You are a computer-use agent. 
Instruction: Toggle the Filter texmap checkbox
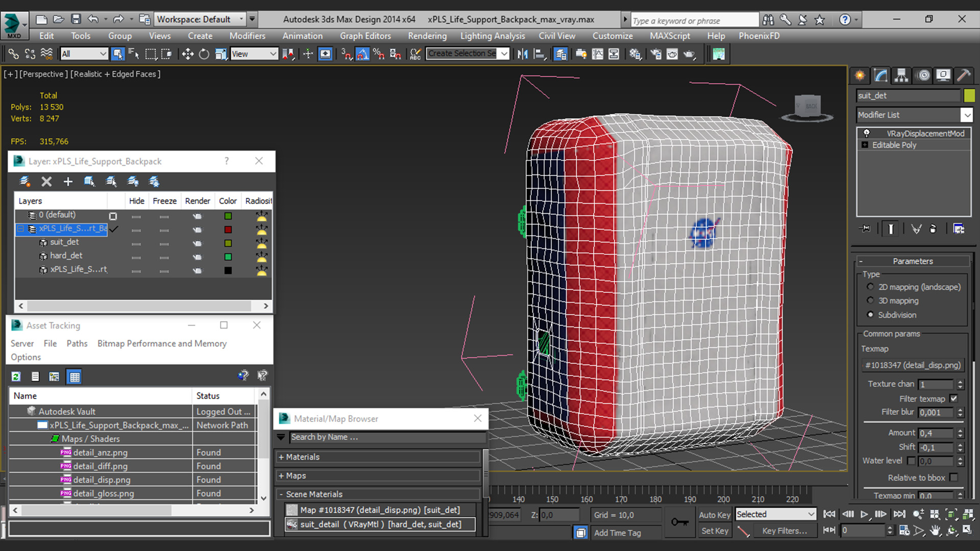point(953,398)
